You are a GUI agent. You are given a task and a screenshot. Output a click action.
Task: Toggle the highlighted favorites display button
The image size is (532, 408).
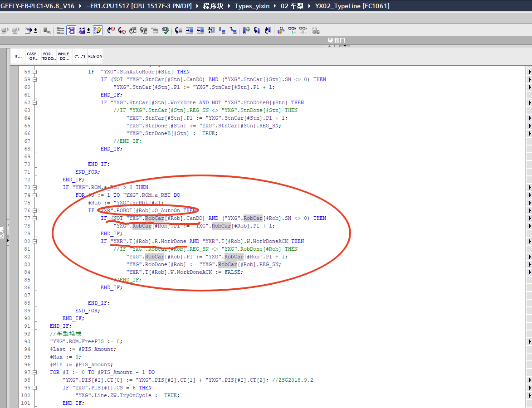[98, 30]
